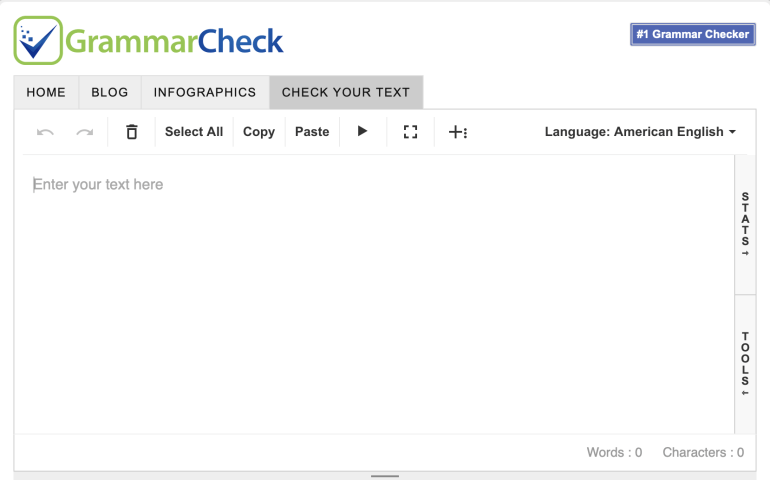This screenshot has width=770, height=480.
Task: Click the redo arrow icon
Action: [x=84, y=132]
